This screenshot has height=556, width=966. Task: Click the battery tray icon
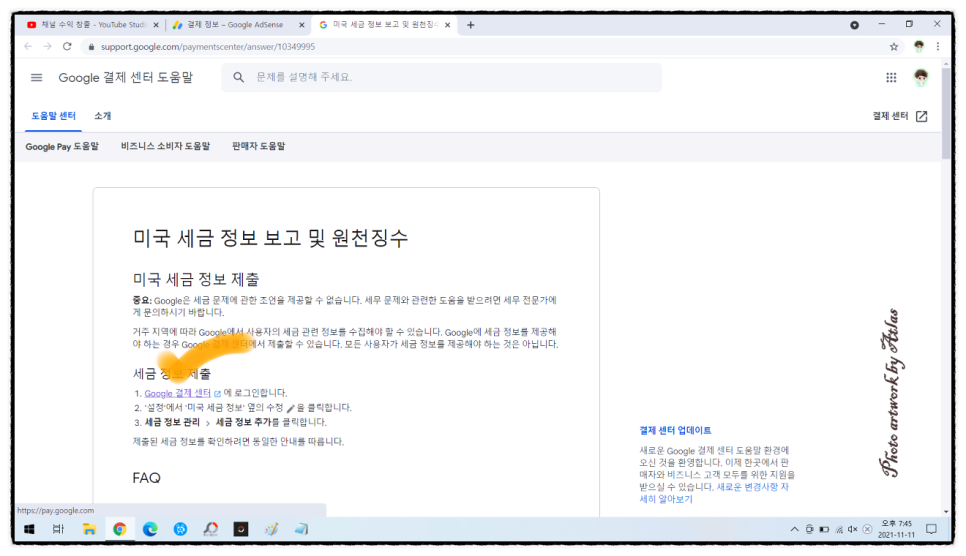tap(824, 529)
